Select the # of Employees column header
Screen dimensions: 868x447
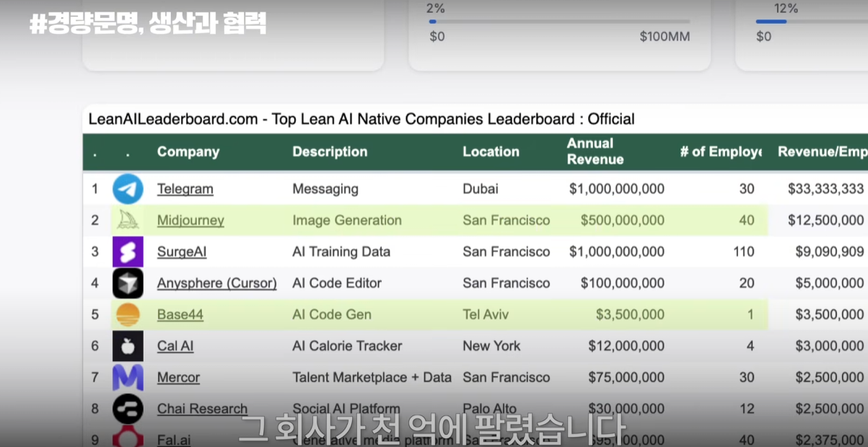(721, 151)
